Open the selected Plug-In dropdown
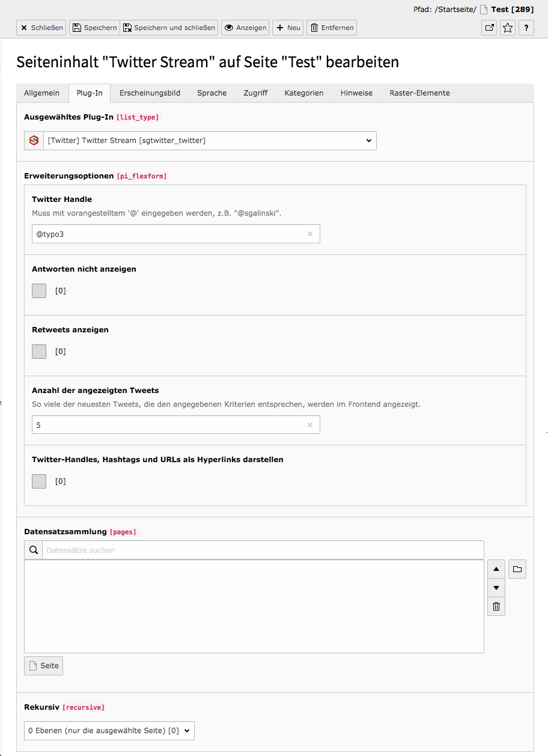The image size is (548, 756). 210,141
